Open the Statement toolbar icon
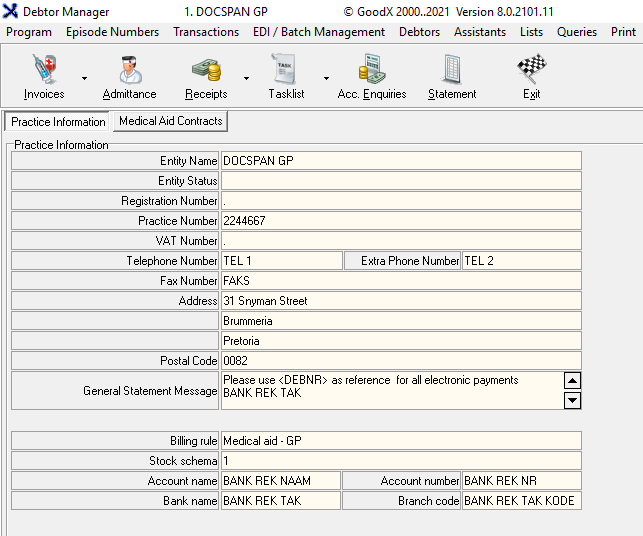This screenshot has width=643, height=536. pos(452,71)
